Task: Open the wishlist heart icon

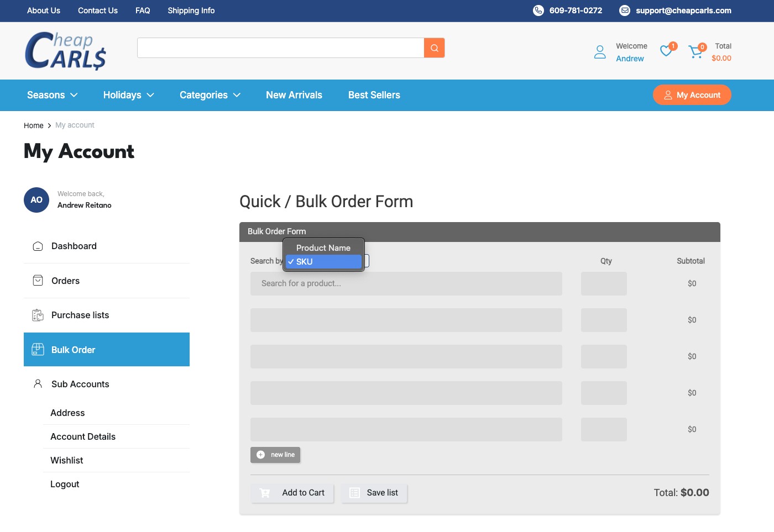Action: [666, 51]
